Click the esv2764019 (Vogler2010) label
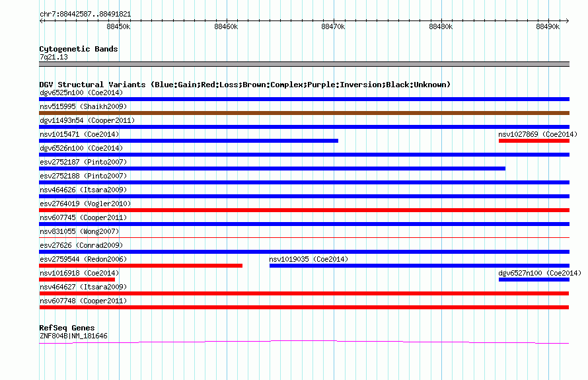The image size is (588, 380). click(85, 204)
